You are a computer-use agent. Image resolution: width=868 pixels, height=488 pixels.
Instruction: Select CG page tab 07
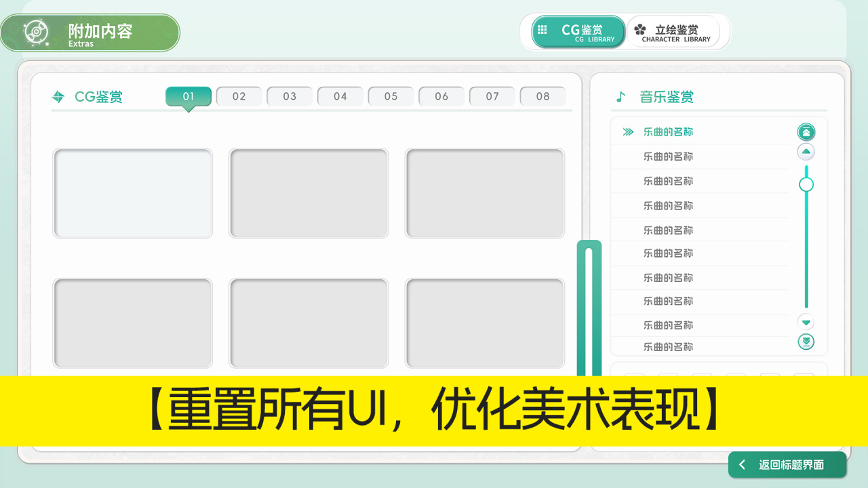click(x=492, y=96)
